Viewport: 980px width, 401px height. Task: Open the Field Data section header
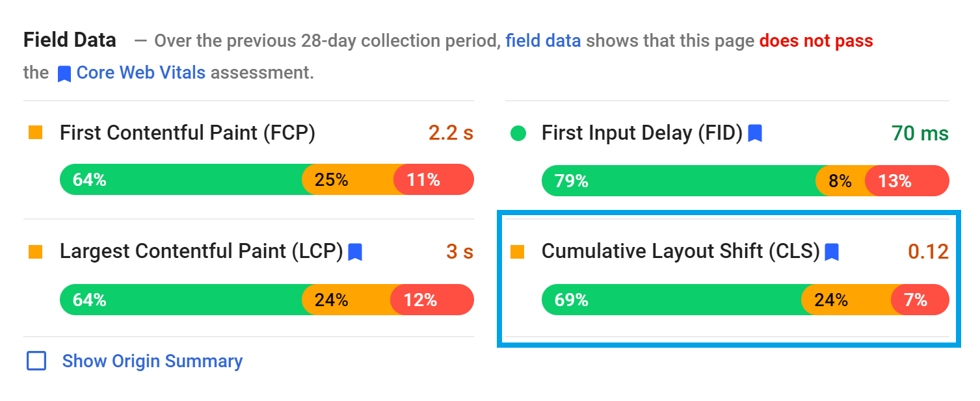pyautogui.click(x=70, y=40)
